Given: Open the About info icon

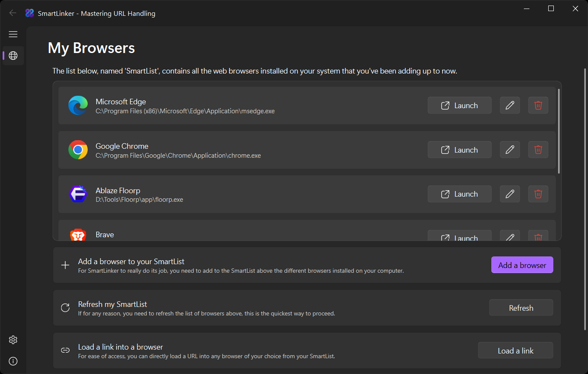Looking at the screenshot, I should (x=13, y=361).
